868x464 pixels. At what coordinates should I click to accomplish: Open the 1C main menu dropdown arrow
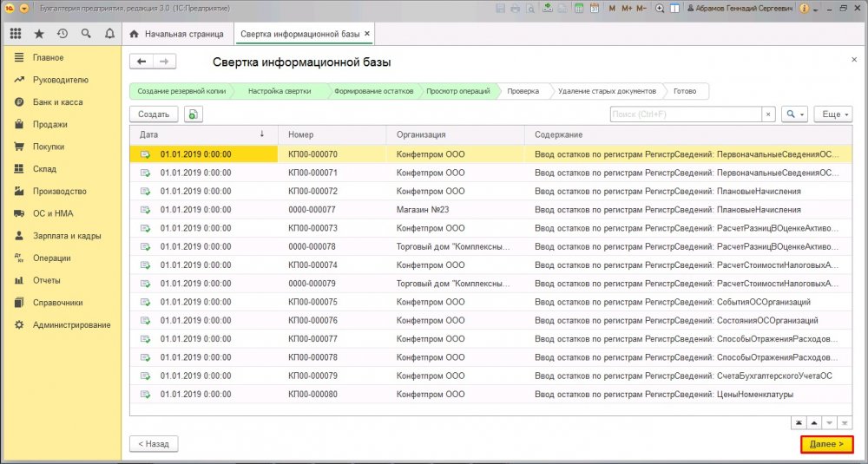point(24,9)
